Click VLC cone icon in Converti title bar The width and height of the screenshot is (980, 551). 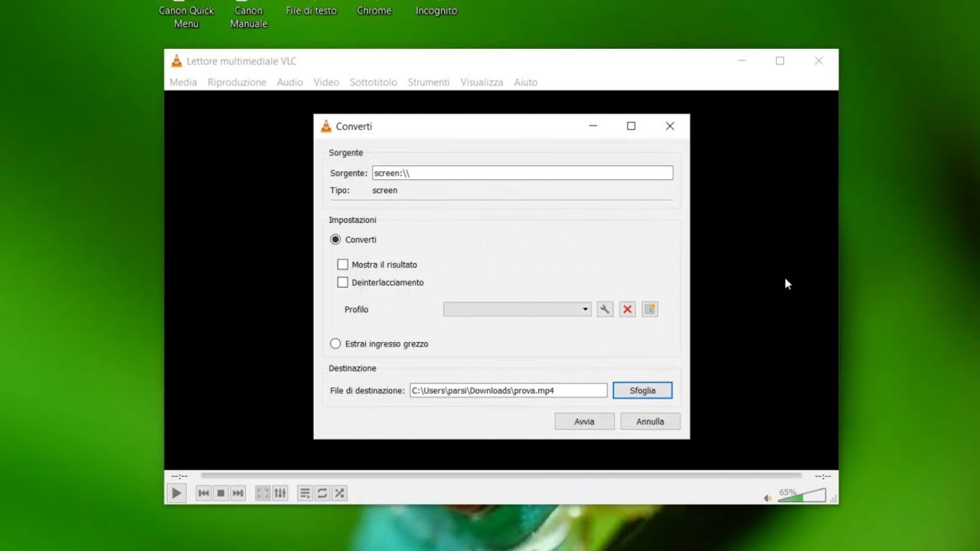[x=326, y=126]
